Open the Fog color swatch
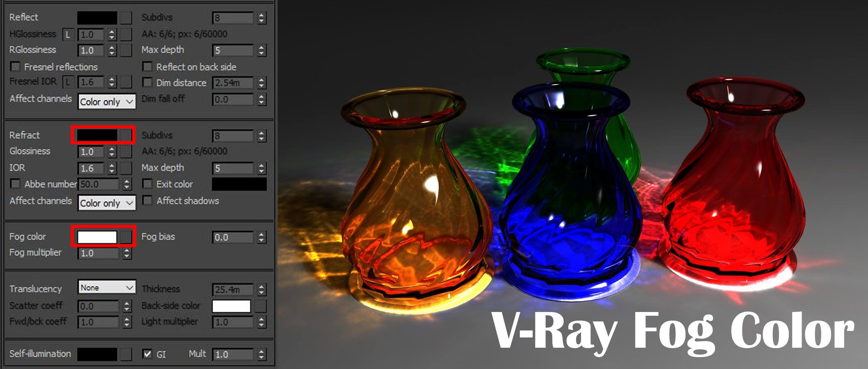868x369 pixels. 97,237
